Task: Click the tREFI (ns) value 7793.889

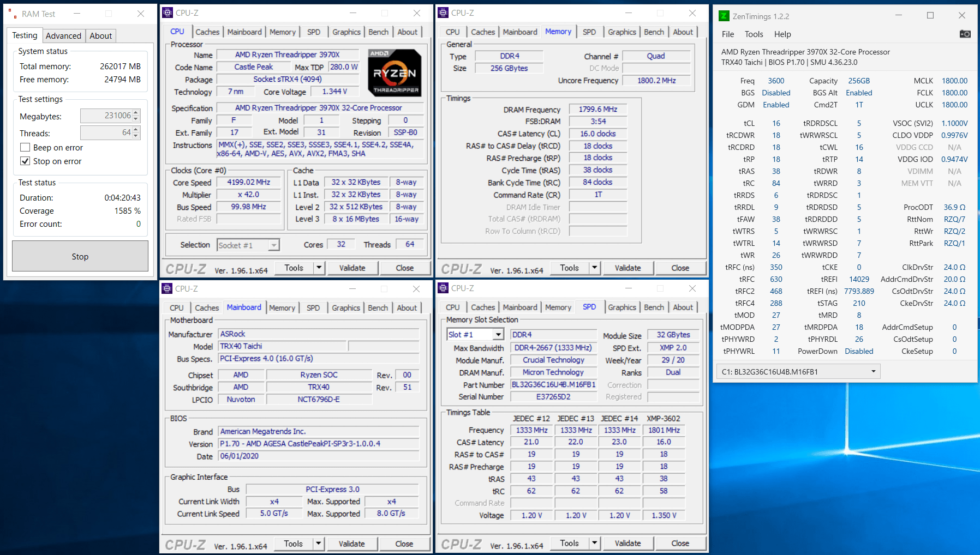Action: [859, 291]
